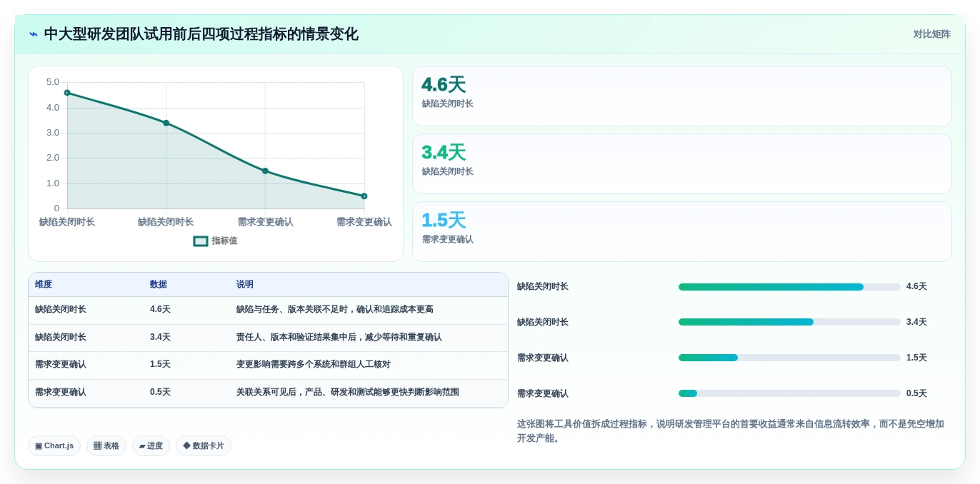The image size is (980, 484).
Task: Click the icon inside the Chart.js chip
Action: tap(39, 446)
